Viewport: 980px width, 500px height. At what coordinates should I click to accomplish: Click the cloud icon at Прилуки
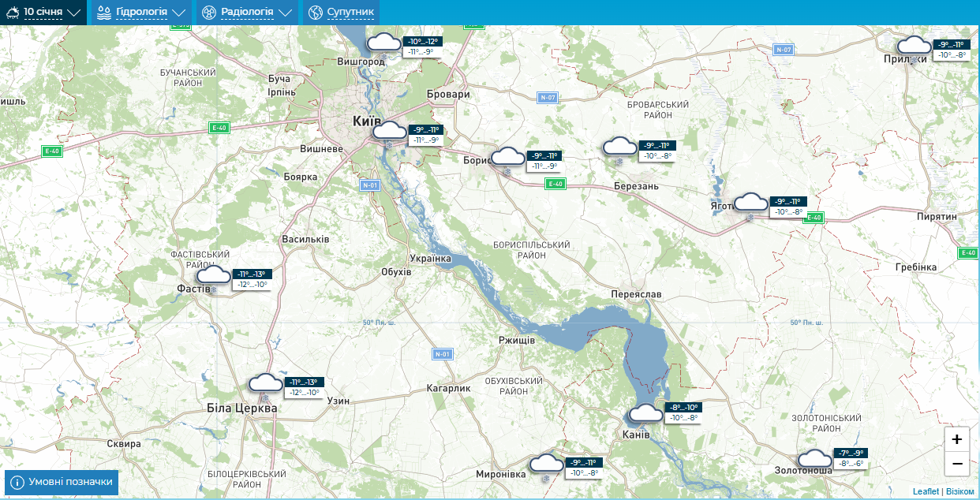(915, 47)
